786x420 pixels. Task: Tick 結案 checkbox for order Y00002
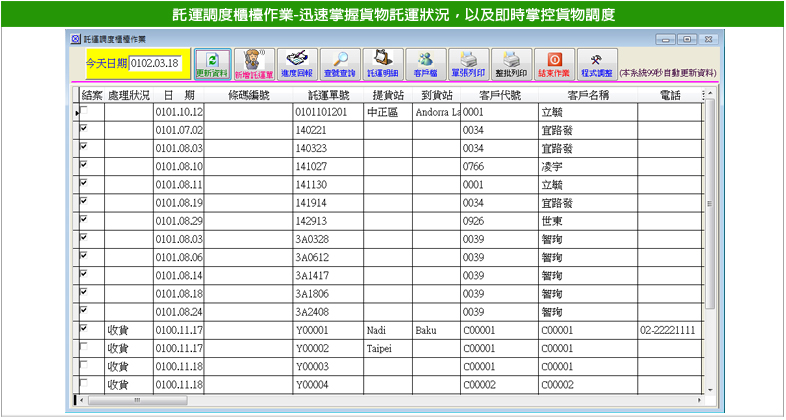coord(85,347)
